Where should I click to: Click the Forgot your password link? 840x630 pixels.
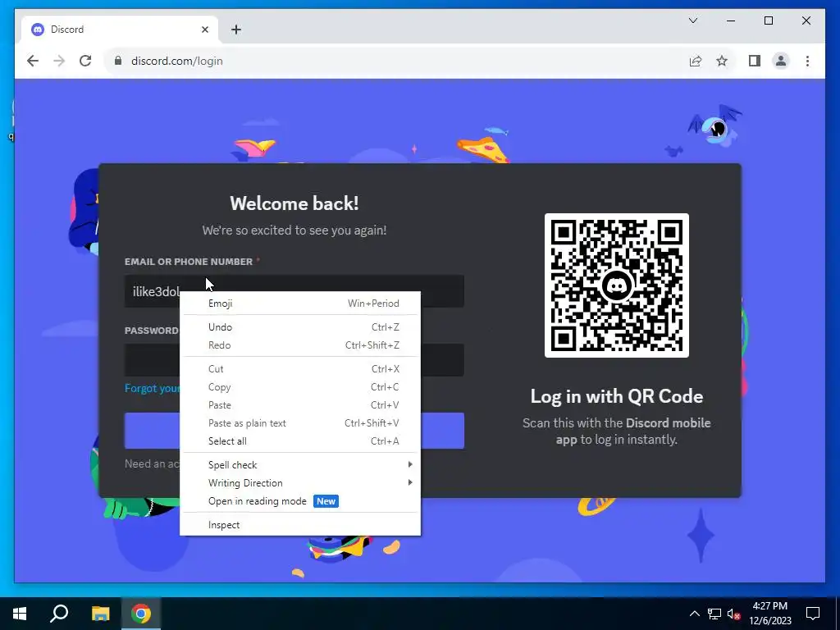(152, 388)
